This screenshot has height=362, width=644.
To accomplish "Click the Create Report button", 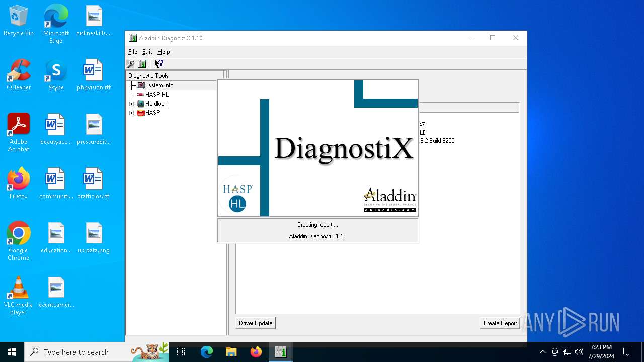I will 500,323.
